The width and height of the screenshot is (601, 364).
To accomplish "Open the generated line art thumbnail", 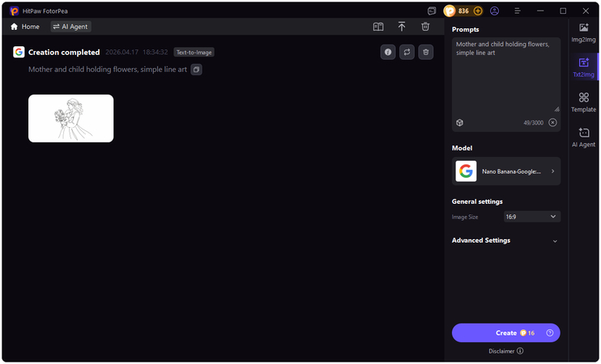I will point(71,118).
